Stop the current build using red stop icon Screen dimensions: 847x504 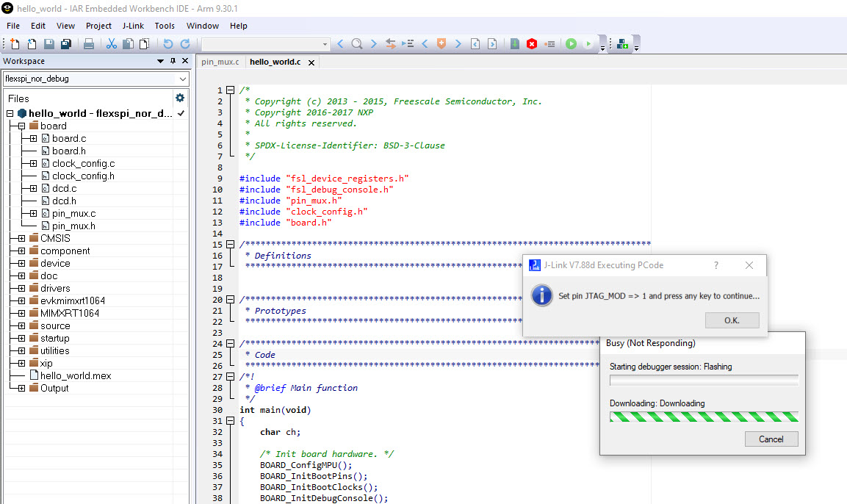click(x=532, y=43)
